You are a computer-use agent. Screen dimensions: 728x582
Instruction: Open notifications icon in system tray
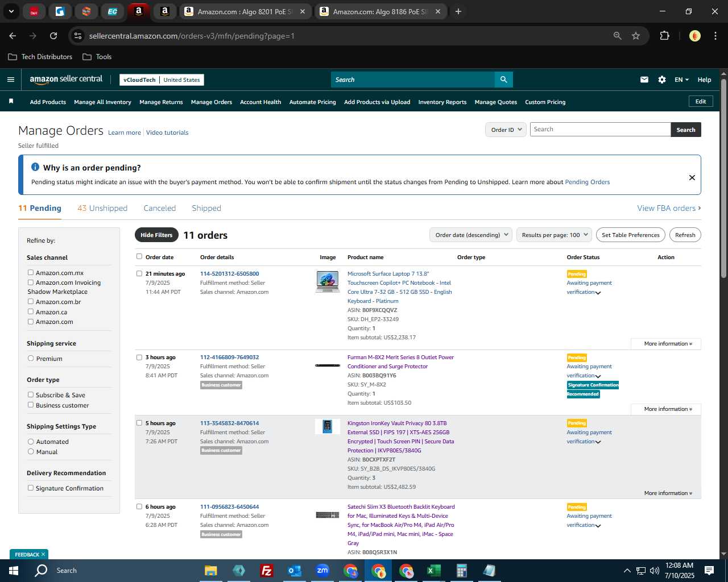pos(709,571)
